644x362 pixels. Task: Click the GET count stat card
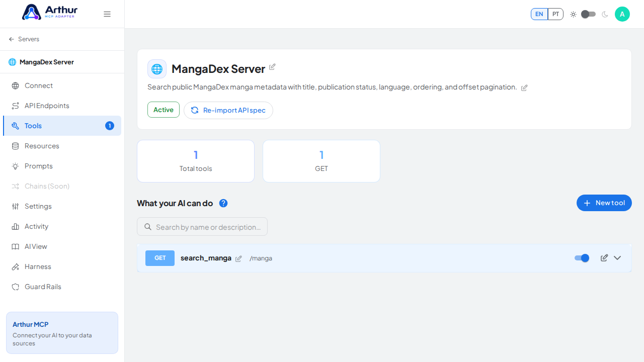click(321, 161)
